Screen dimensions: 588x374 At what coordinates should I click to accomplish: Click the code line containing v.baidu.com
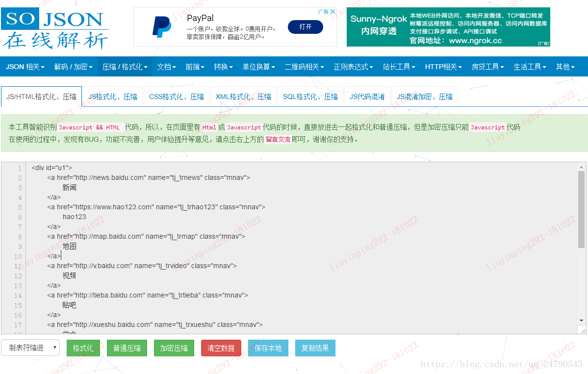tap(142, 266)
